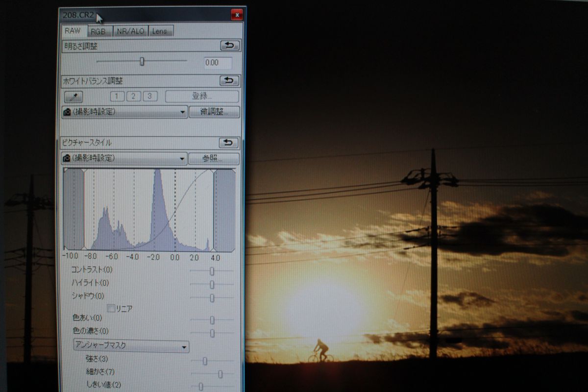Viewport: 588px width, 392px height.
Task: Enable the リニア (Linear) checkbox
Action: (111, 309)
